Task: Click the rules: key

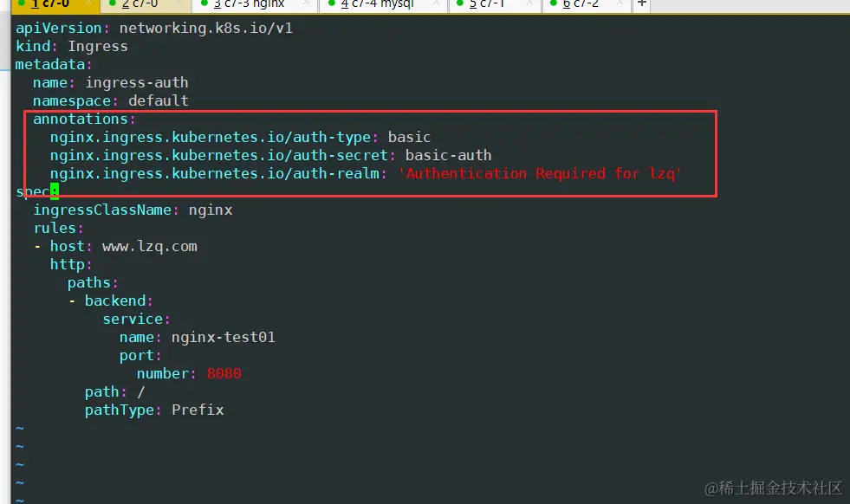Action: (x=58, y=228)
